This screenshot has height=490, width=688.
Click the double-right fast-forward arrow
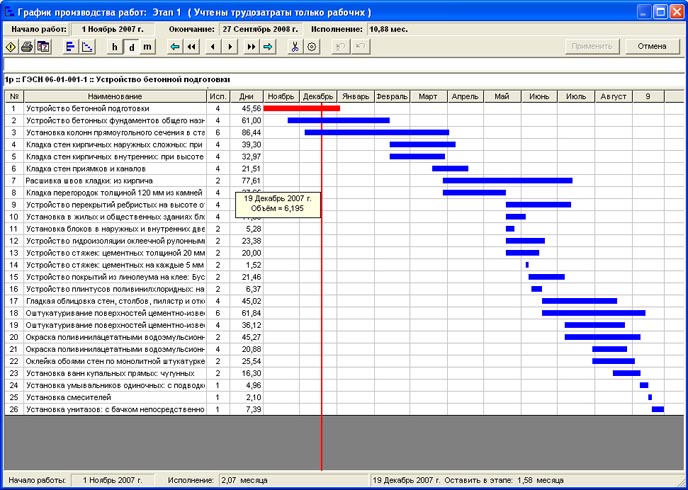[251, 46]
